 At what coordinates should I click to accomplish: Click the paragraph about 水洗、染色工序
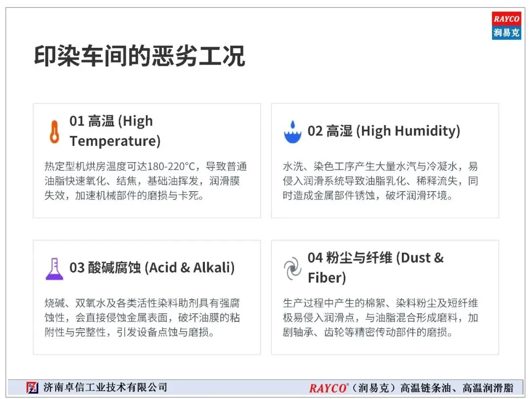coord(380,181)
